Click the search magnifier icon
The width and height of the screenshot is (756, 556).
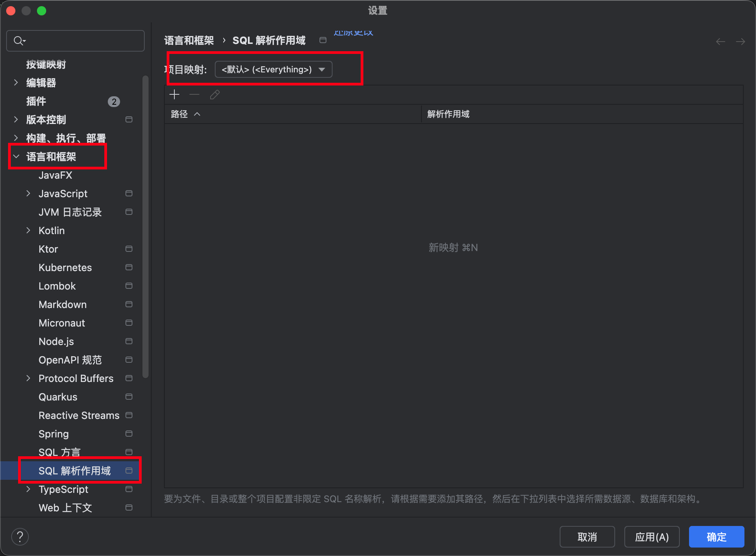point(19,40)
